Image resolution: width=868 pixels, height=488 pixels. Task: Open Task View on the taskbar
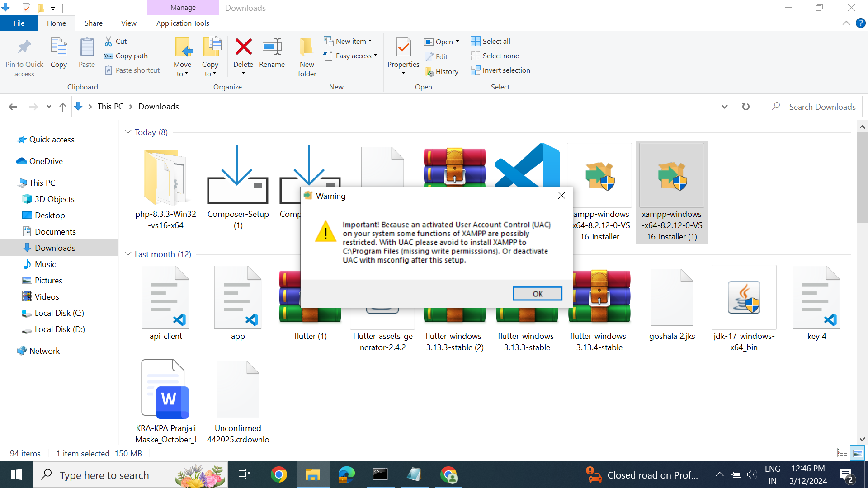click(244, 474)
